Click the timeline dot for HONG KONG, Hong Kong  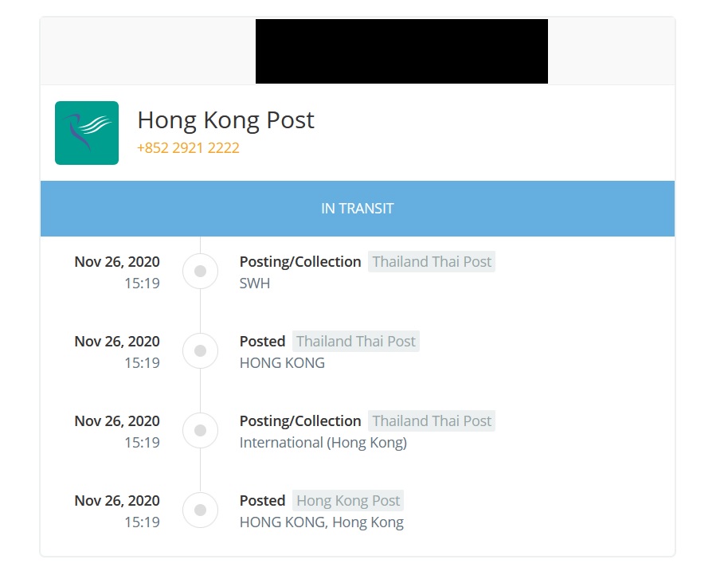click(x=200, y=510)
